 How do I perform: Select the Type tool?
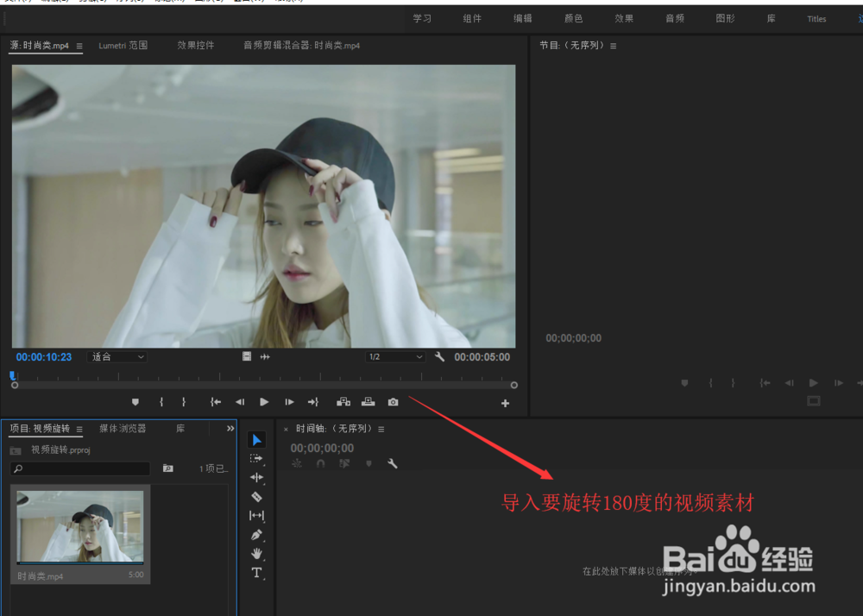[x=256, y=573]
